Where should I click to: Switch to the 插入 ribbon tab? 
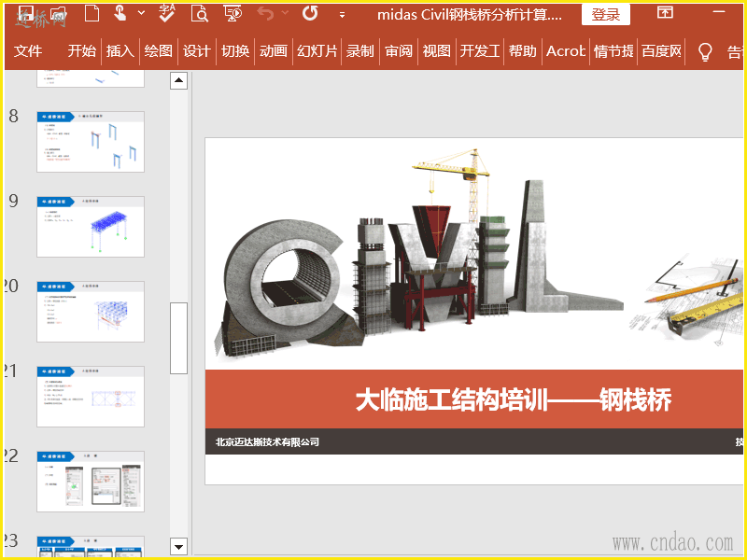click(x=120, y=51)
